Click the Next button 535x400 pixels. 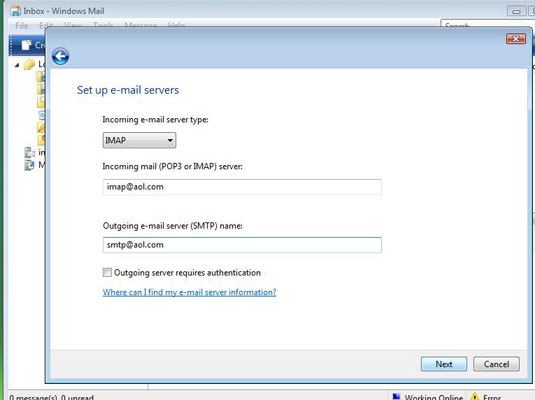pyautogui.click(x=444, y=364)
